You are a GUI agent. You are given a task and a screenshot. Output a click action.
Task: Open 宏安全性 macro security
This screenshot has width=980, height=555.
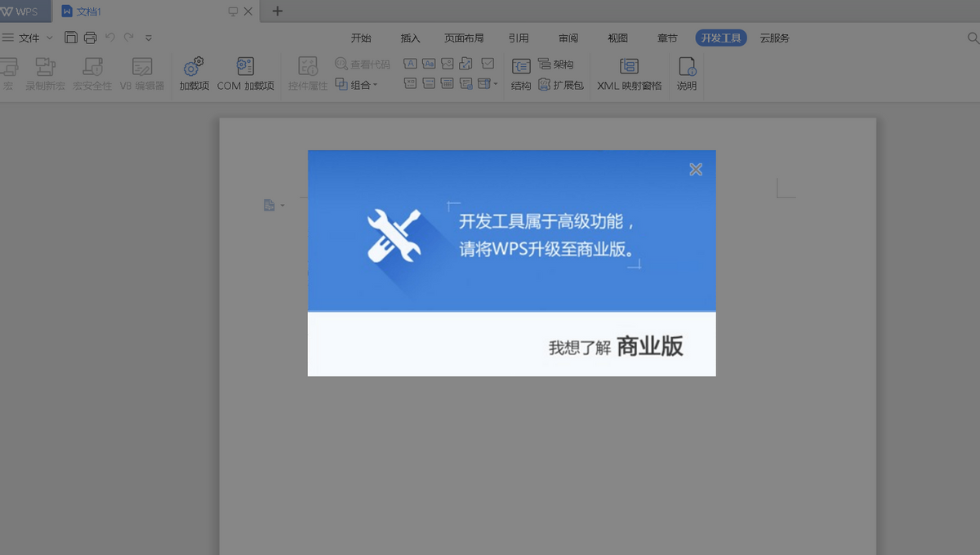(92, 73)
